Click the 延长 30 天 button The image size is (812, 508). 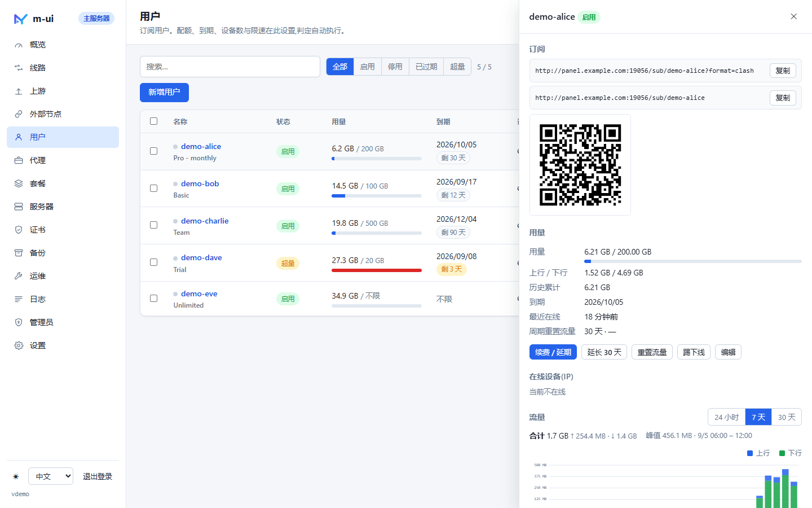pyautogui.click(x=604, y=352)
